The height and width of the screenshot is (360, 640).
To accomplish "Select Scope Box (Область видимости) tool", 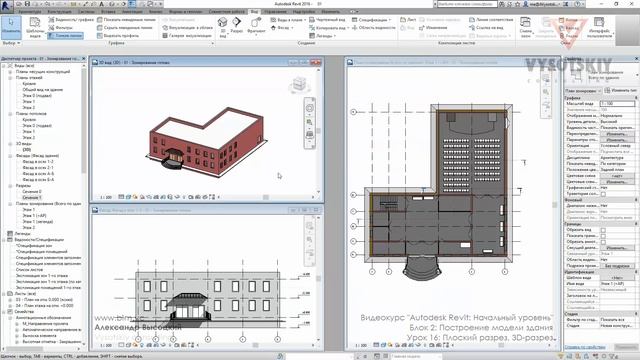I will coord(373,28).
